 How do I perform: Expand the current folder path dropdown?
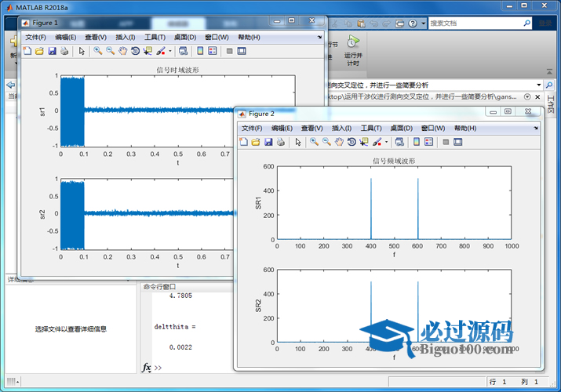tap(538, 85)
